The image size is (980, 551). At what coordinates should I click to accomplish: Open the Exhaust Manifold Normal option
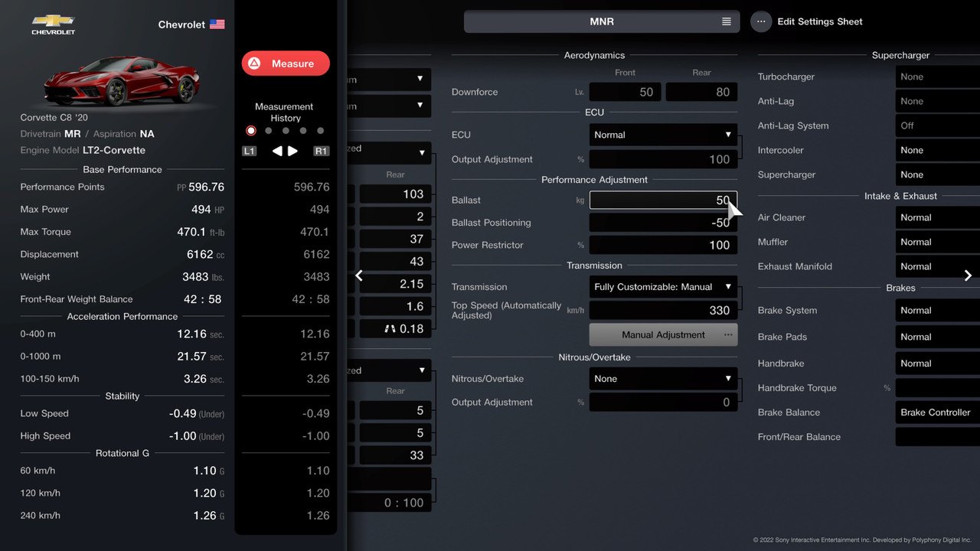pyautogui.click(x=938, y=266)
